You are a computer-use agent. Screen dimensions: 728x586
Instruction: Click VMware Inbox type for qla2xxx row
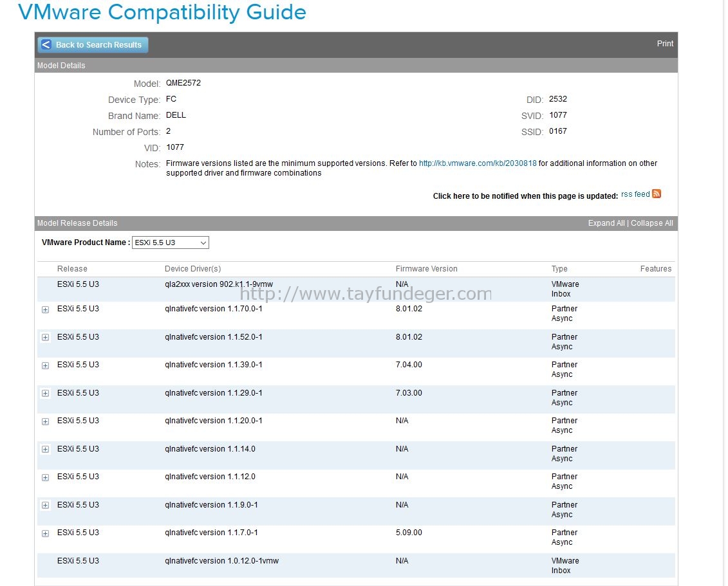[x=565, y=289]
